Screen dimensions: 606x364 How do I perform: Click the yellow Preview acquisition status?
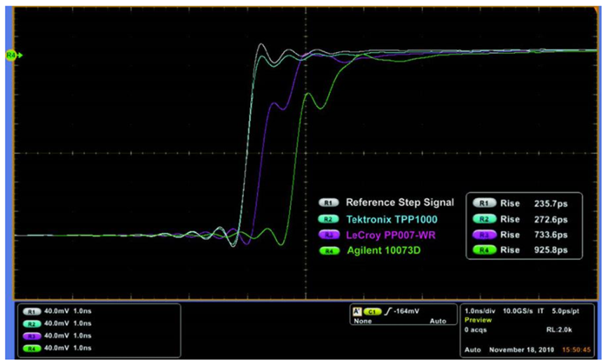pos(478,320)
